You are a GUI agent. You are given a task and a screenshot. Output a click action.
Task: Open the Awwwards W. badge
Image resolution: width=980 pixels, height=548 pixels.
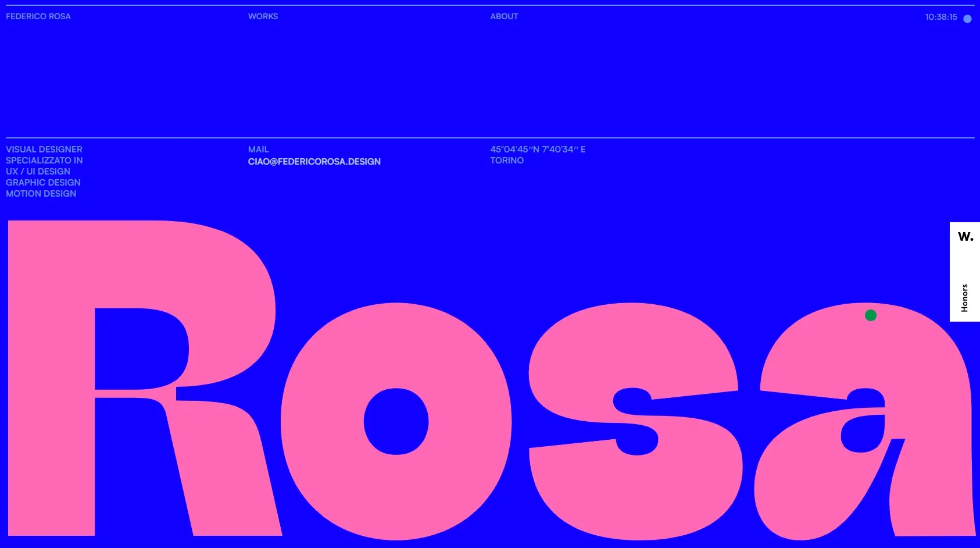pyautogui.click(x=965, y=236)
